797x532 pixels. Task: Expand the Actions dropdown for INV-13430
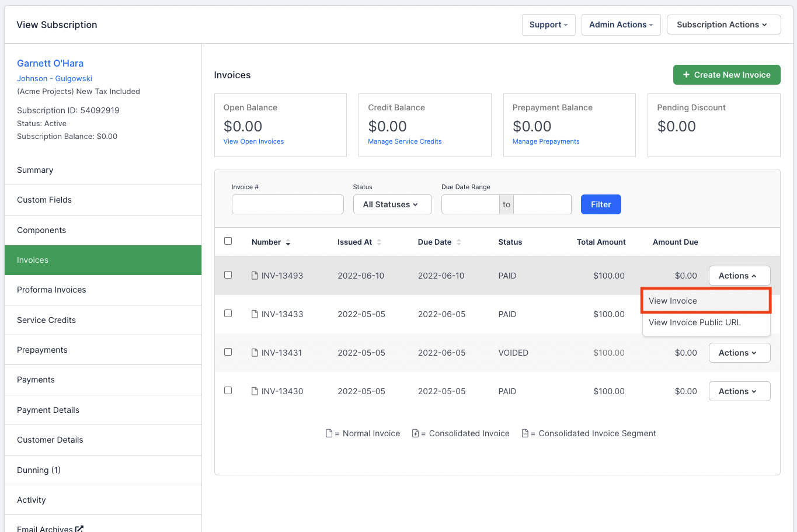click(x=739, y=391)
